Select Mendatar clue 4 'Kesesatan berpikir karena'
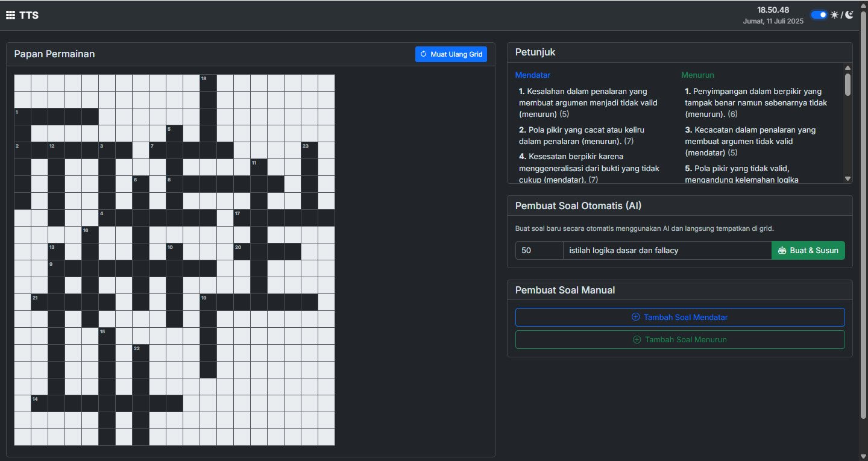The image size is (868, 461). coord(588,168)
